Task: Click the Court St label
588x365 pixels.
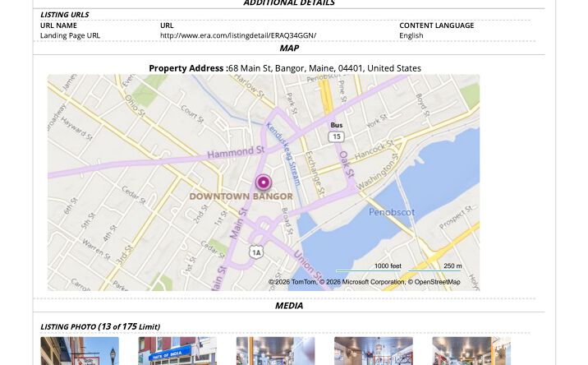Action: click(x=192, y=114)
